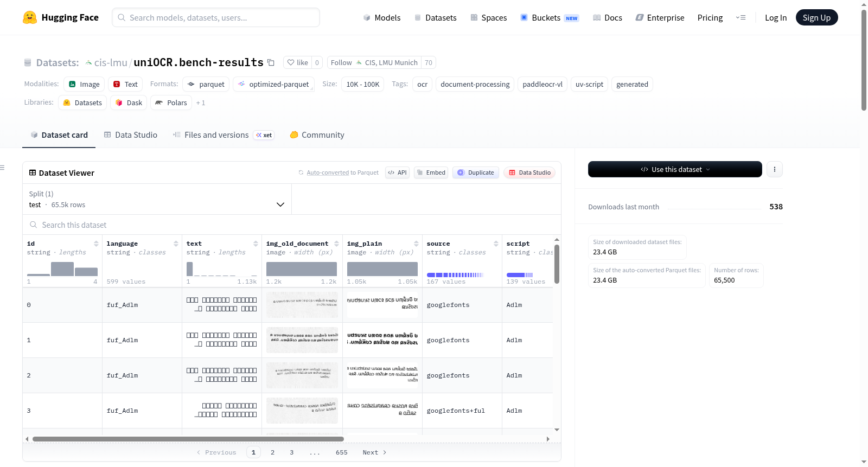Viewport: 868px width, 467px height.
Task: Toggle the left sidebar hamburger icon
Action: click(2, 168)
